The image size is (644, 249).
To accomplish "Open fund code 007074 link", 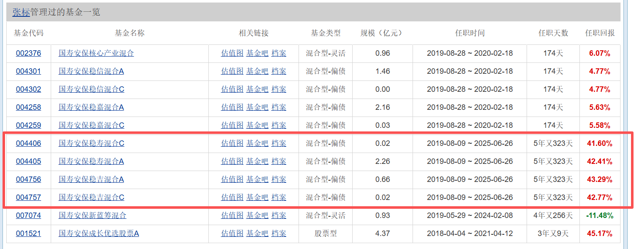I will click(29, 215).
